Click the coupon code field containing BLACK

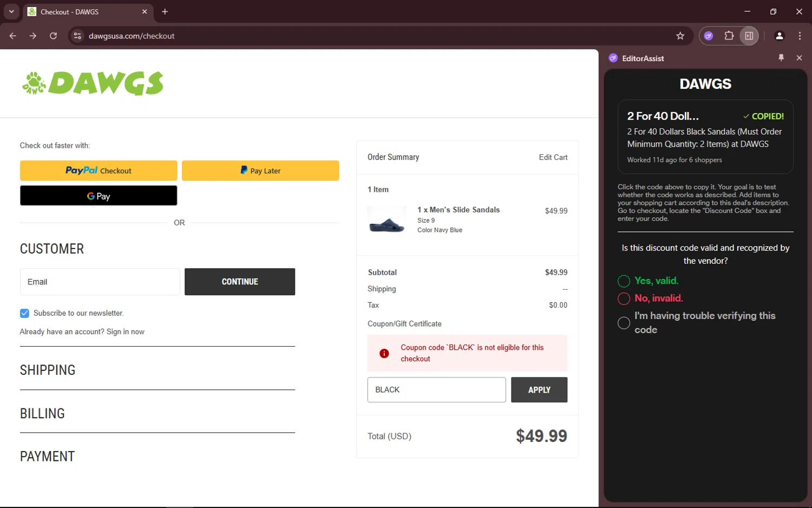point(436,390)
